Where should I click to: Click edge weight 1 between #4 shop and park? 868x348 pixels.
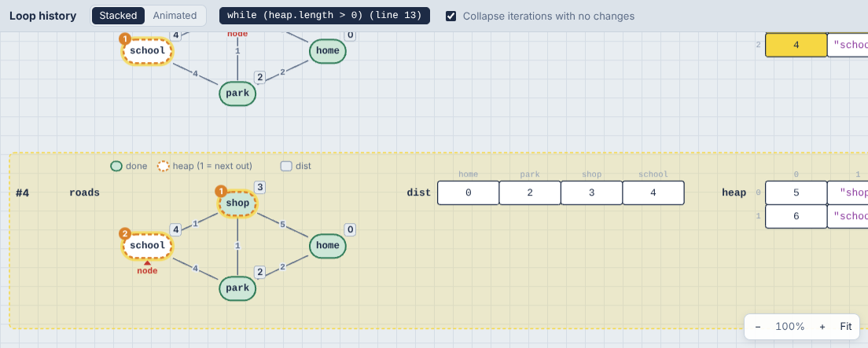point(237,246)
